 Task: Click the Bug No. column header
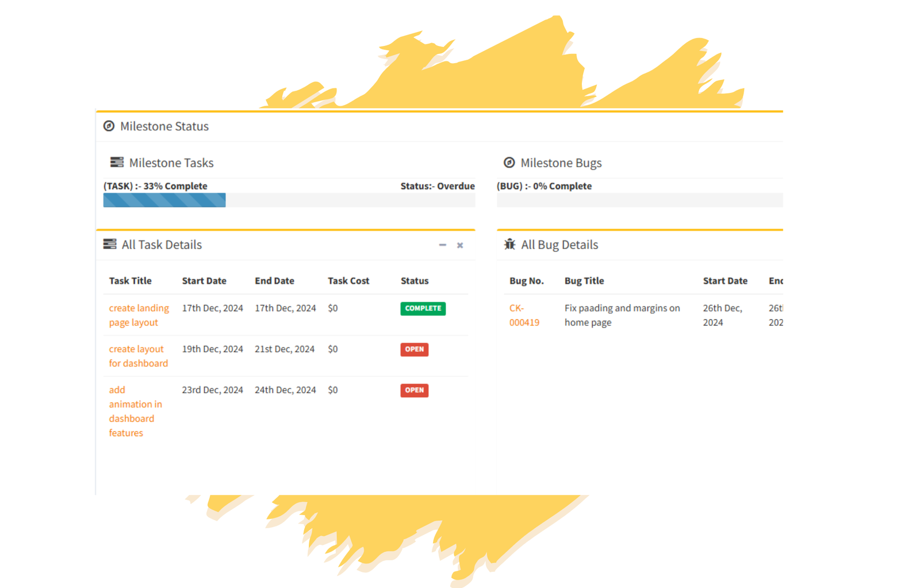point(526,281)
